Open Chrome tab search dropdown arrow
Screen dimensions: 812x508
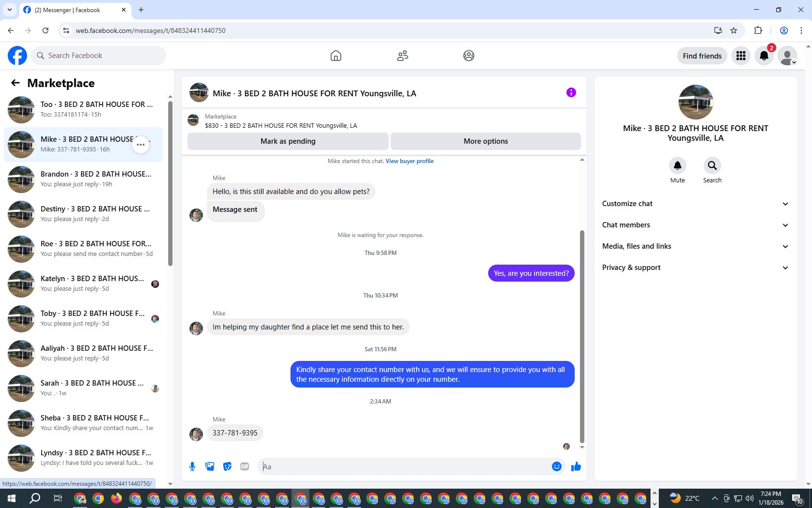(9, 10)
